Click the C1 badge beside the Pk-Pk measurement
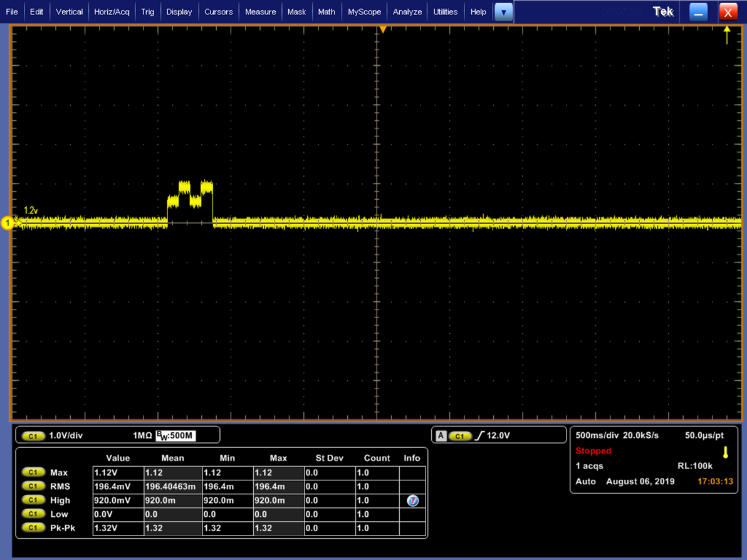Screen dimensions: 747x560 (33, 528)
